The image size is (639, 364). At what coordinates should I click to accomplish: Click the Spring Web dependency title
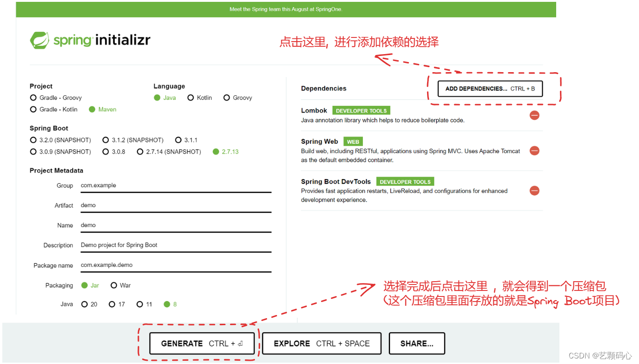point(320,142)
